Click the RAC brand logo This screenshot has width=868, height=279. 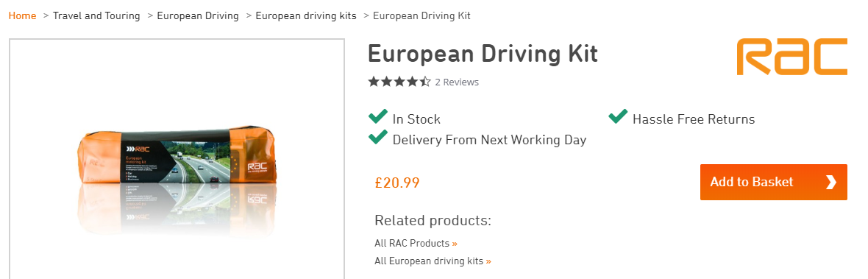(791, 57)
